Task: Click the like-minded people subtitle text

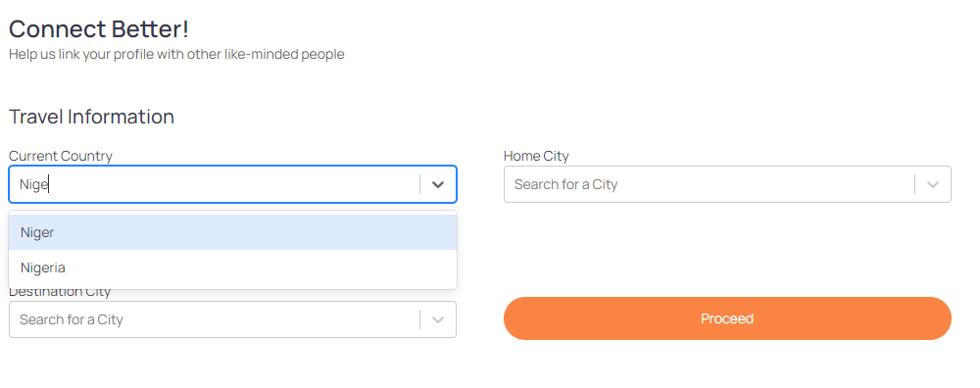Action: [176, 54]
